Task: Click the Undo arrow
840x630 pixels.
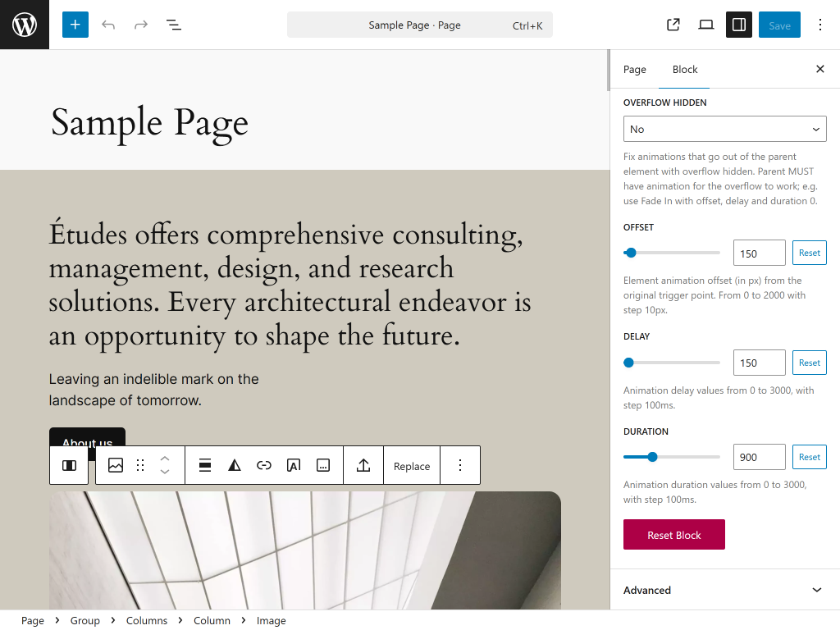Action: (108, 25)
